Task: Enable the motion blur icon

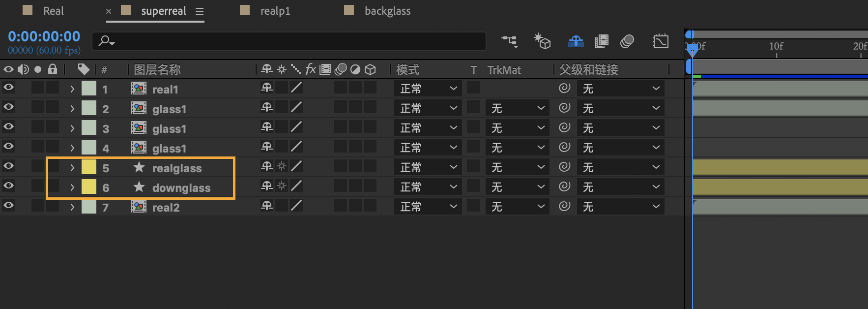Action: coord(627,41)
